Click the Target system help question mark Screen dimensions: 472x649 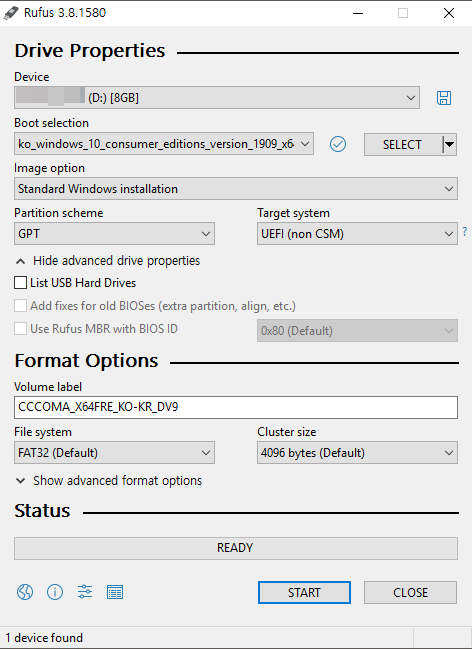[x=465, y=232]
